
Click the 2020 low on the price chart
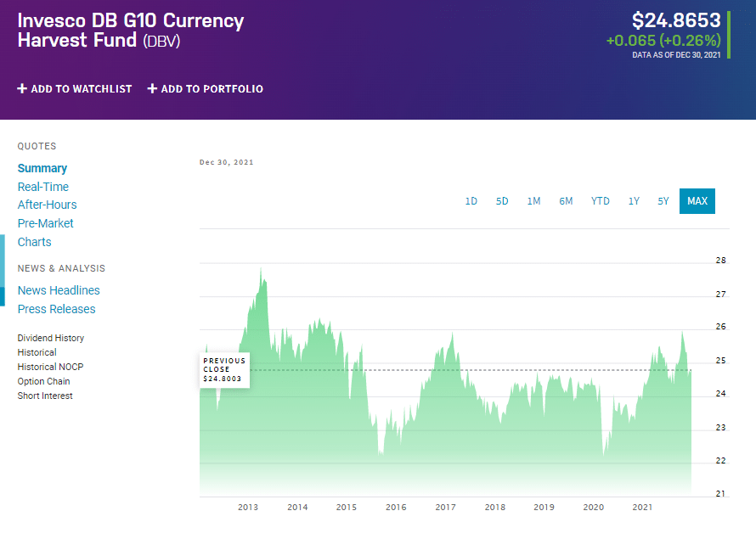604,453
